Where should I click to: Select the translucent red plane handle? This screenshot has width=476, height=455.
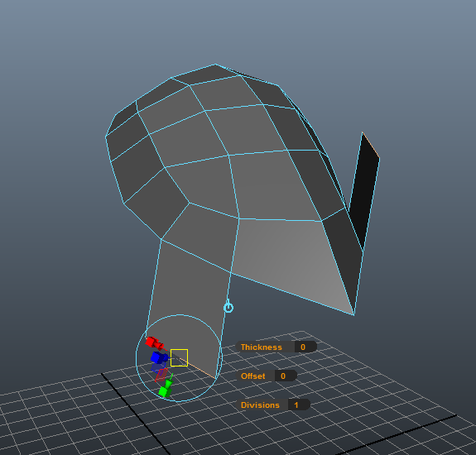pos(161,375)
